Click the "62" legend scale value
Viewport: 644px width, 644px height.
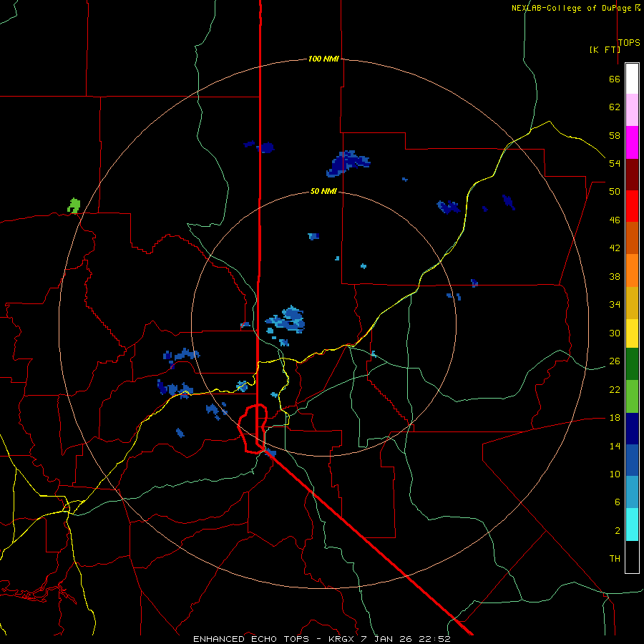click(615, 107)
